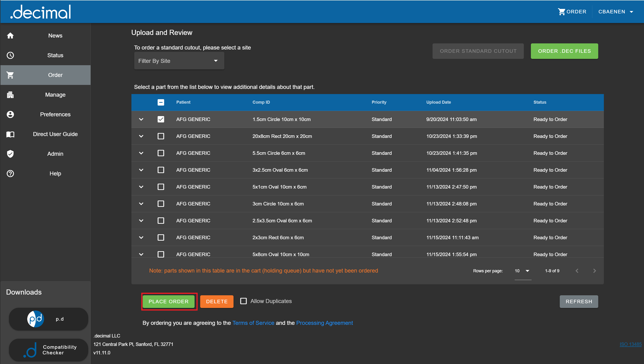This screenshot has height=364, width=644.
Task: Click the Direct User Guide book icon
Action: [10, 134]
